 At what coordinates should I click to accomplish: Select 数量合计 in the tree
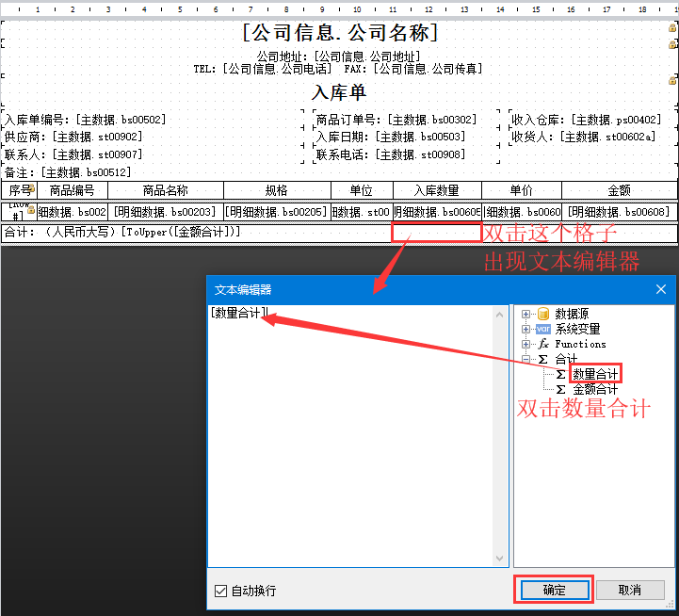[596, 374]
